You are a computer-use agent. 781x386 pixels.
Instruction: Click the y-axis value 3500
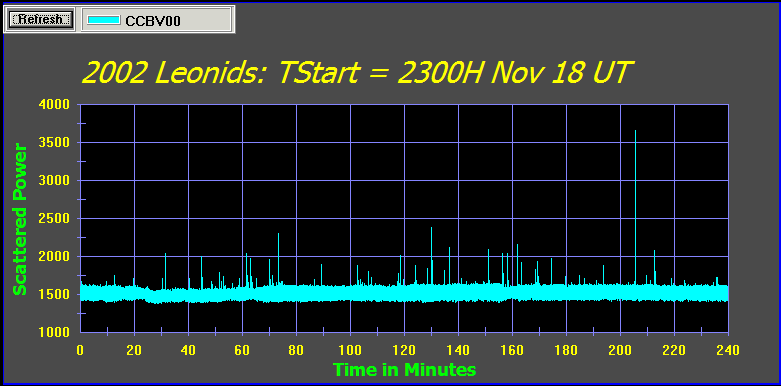coord(54,143)
